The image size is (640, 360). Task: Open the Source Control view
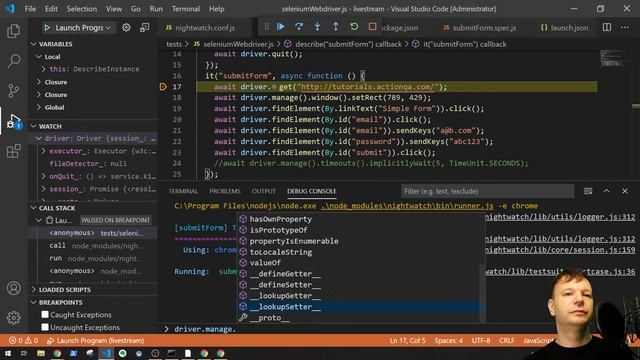coord(13,90)
